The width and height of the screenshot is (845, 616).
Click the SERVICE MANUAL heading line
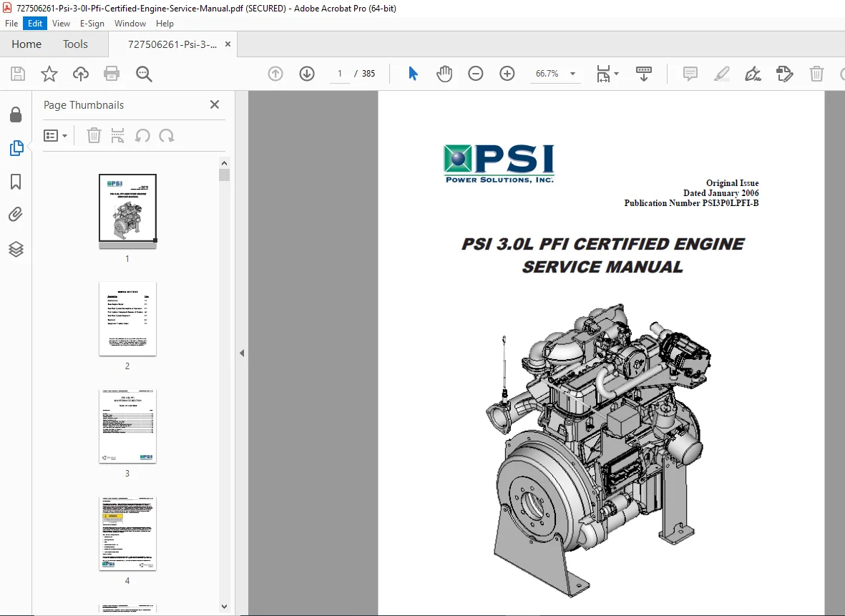click(x=602, y=267)
